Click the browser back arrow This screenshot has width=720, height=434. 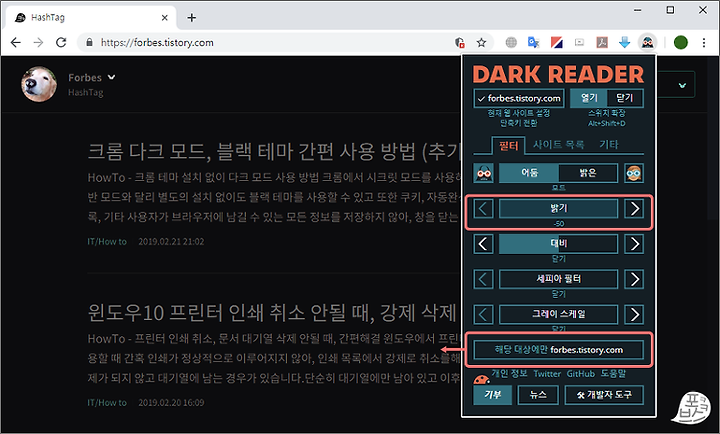(16, 43)
